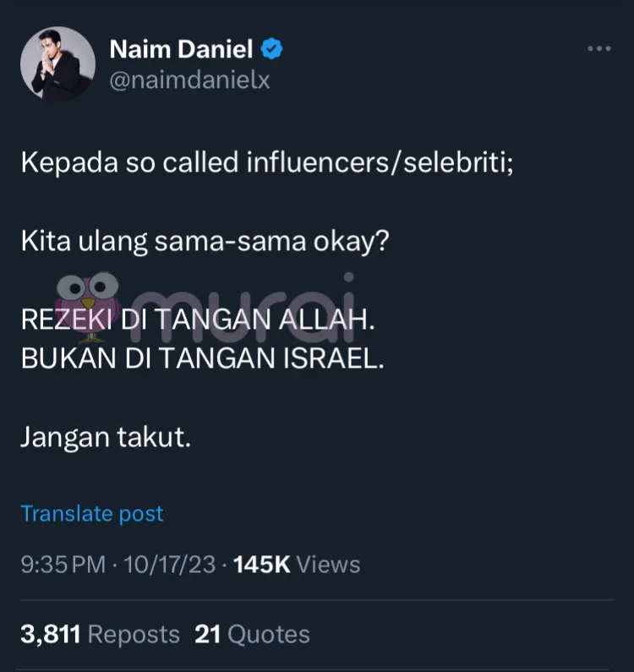Click the 10/17/23 post date

[x=172, y=564]
